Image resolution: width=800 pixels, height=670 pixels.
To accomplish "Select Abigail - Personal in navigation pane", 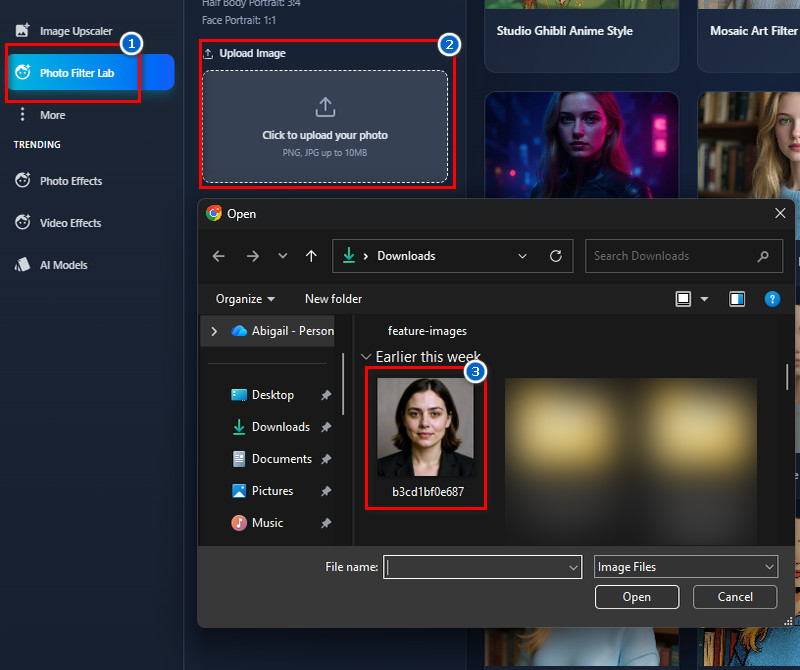I will tap(282, 331).
